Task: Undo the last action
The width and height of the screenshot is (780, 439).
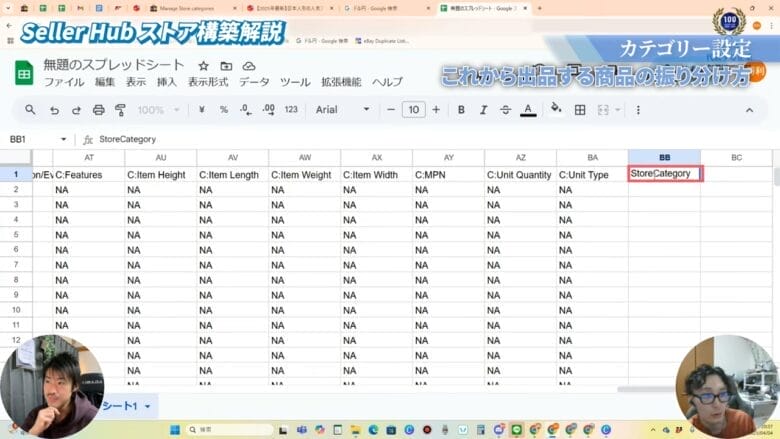Action: 54,110
